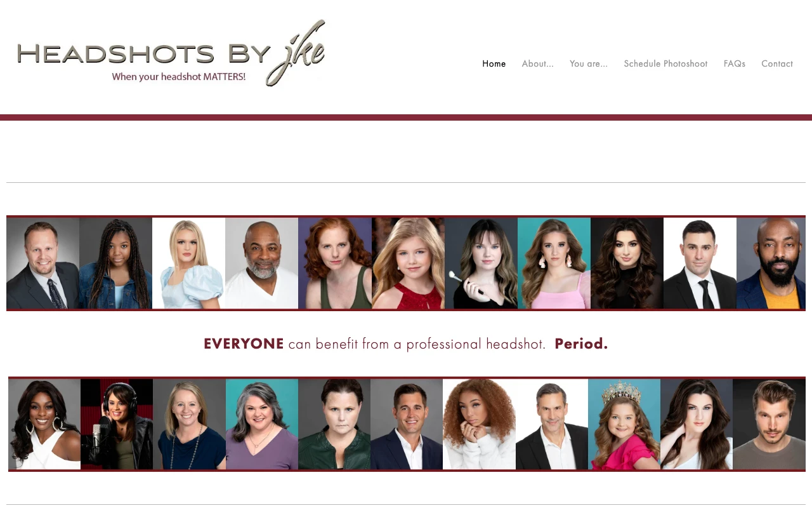The height and width of the screenshot is (508, 812).
Task: Open the Home menu item
Action: pyautogui.click(x=494, y=63)
